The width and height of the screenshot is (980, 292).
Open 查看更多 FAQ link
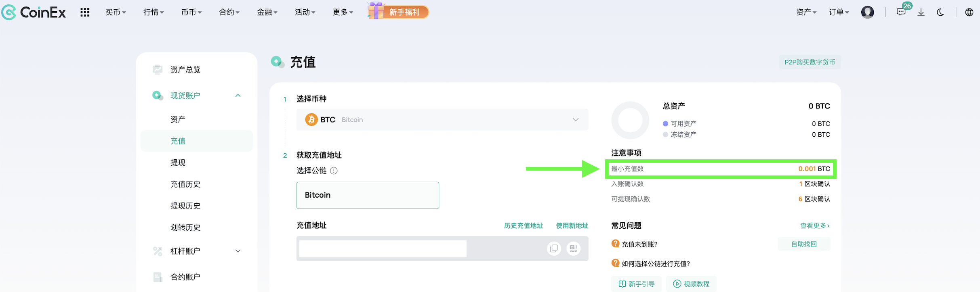815,225
